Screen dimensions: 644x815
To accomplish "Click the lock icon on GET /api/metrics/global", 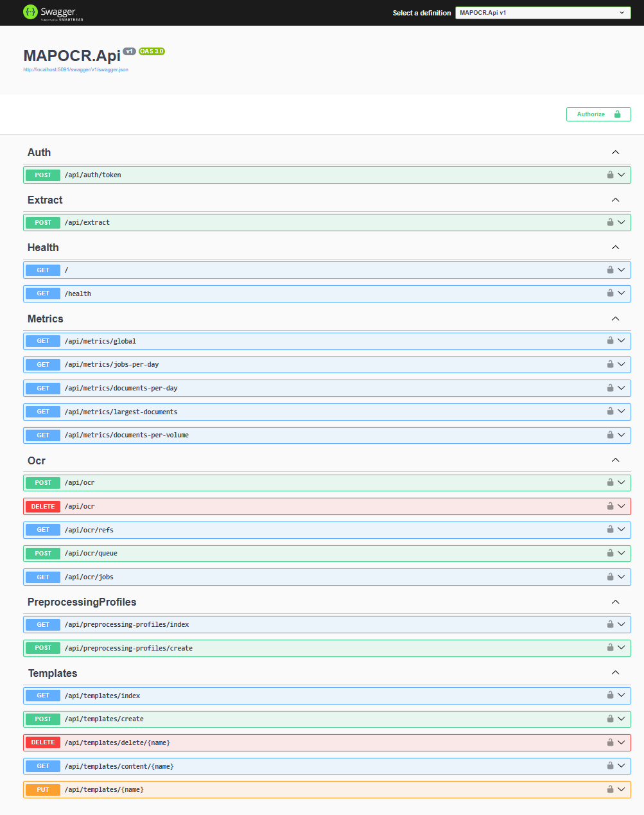I will pyautogui.click(x=610, y=340).
